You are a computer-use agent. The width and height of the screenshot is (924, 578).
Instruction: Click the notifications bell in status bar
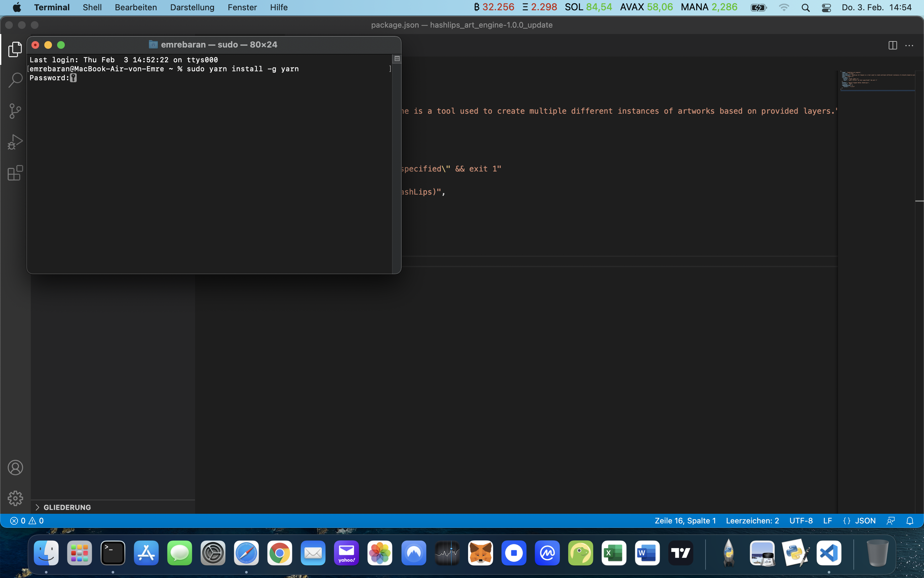tap(910, 521)
